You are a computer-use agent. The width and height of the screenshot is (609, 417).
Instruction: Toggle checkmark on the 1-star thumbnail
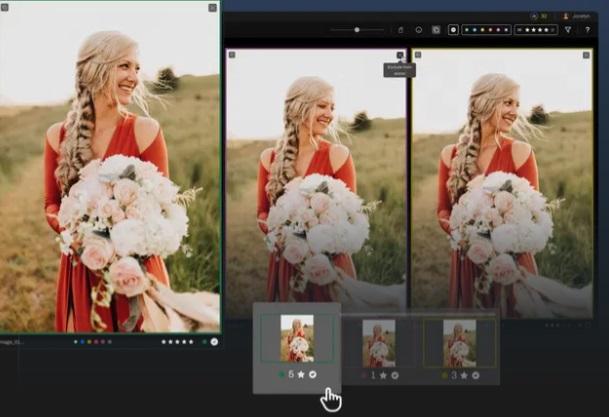394,375
